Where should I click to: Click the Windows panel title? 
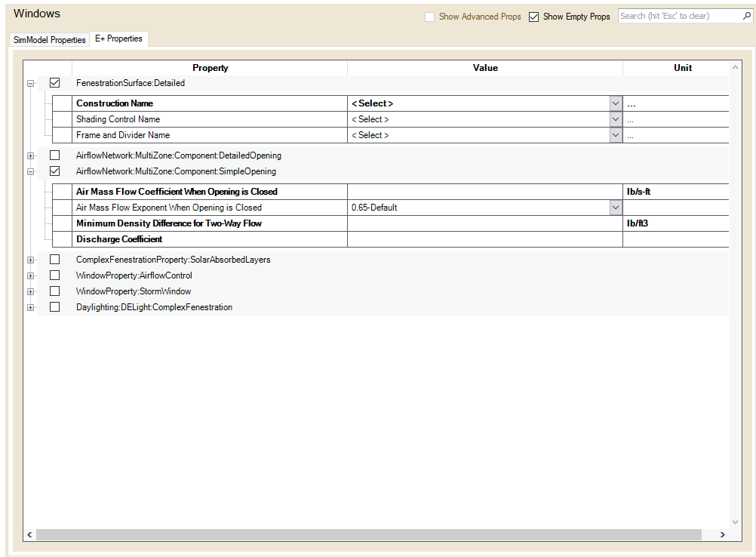tap(37, 13)
